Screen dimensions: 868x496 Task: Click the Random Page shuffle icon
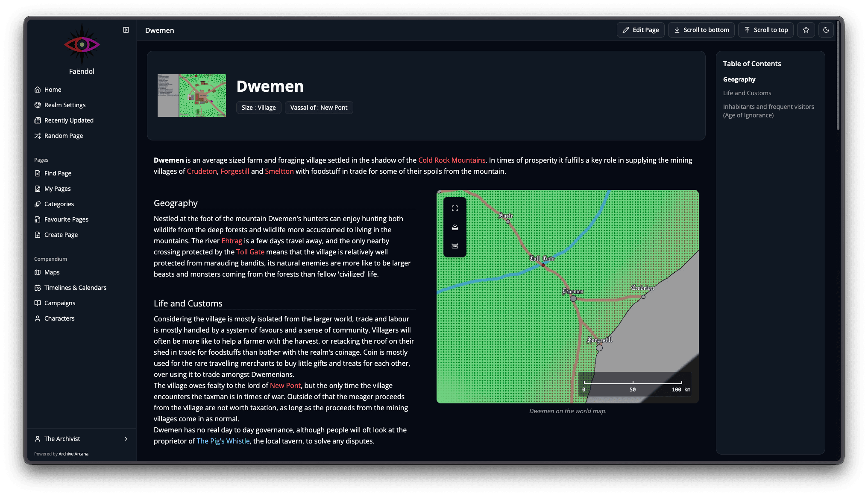click(x=38, y=136)
